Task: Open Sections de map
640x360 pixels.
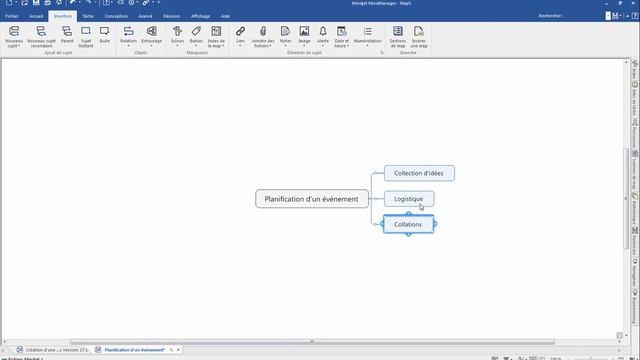Action: 398,37
